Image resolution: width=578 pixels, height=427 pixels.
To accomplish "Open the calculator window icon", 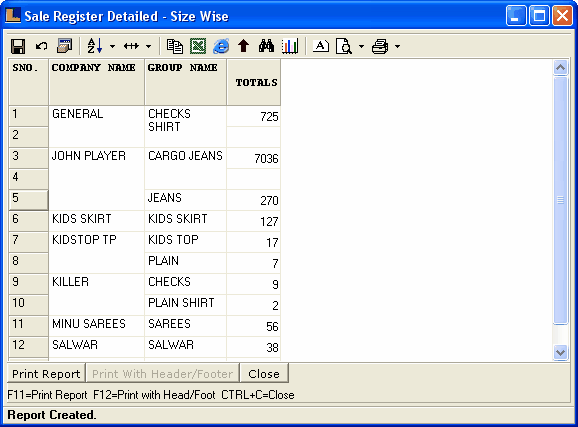I will coord(65,46).
